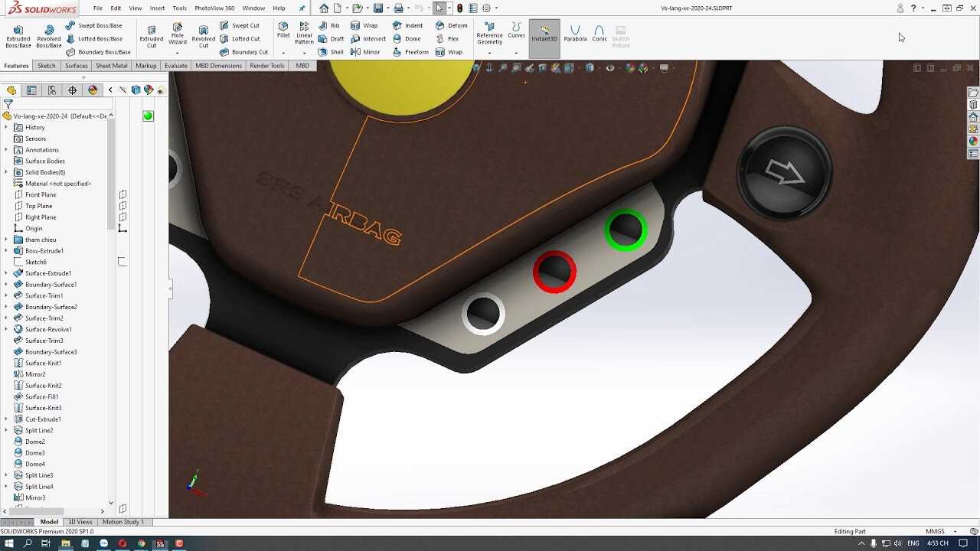The image size is (980, 551).
Task: Select the Freeform tool
Action: pyautogui.click(x=410, y=52)
